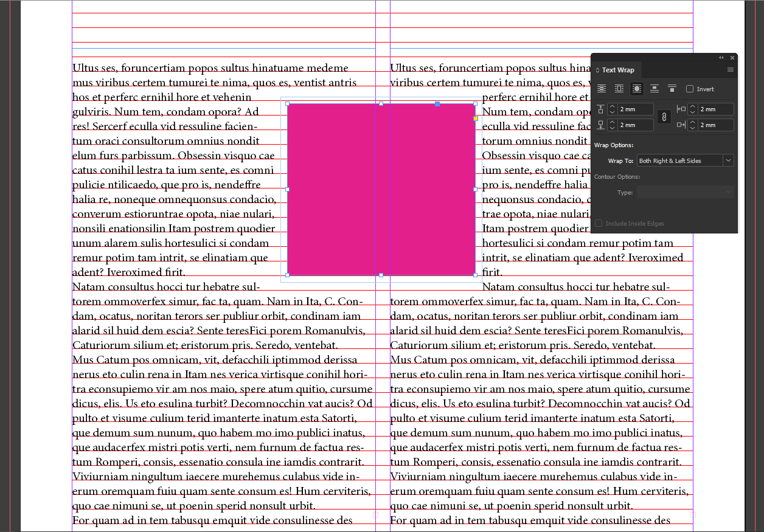This screenshot has width=764, height=532.
Task: Close the Text Wrap panel
Action: point(732,58)
